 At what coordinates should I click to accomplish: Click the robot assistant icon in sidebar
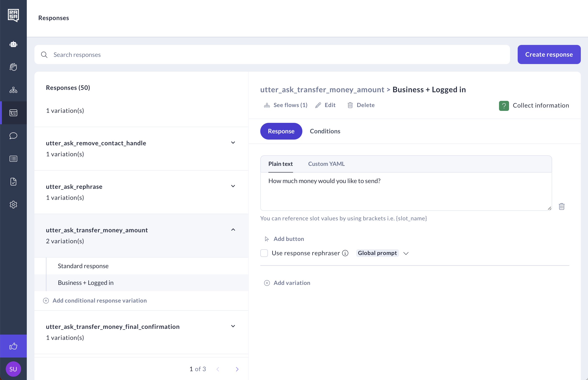pos(13,44)
